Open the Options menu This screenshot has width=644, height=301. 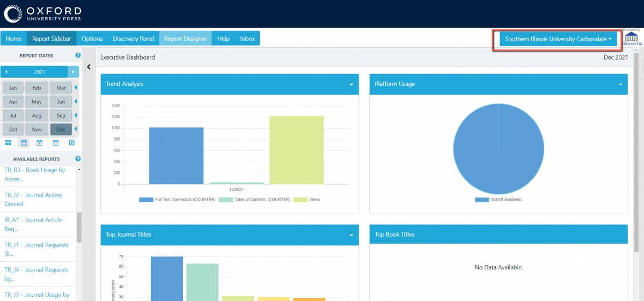click(x=92, y=39)
